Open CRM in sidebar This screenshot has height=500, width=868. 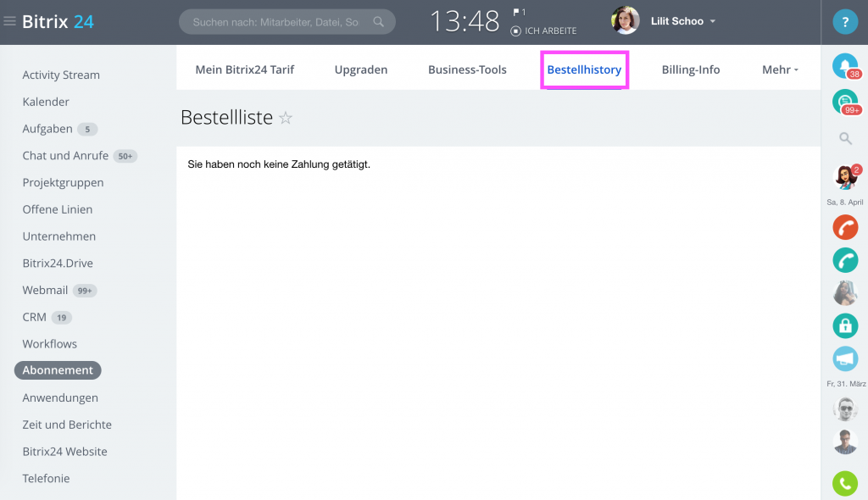(x=34, y=317)
